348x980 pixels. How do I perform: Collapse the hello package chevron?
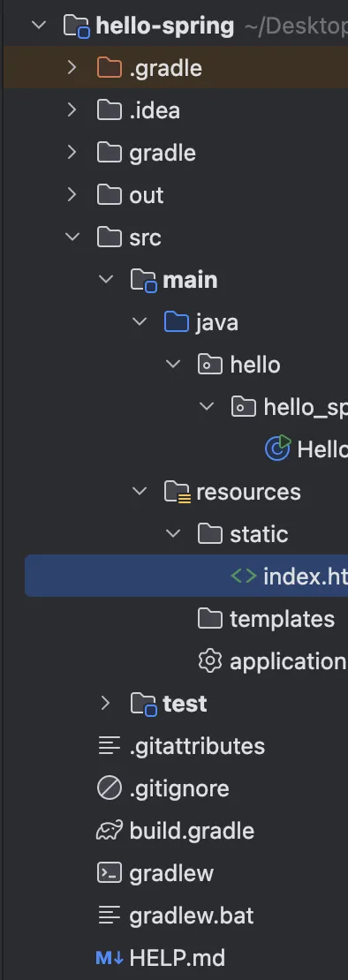coord(173,365)
